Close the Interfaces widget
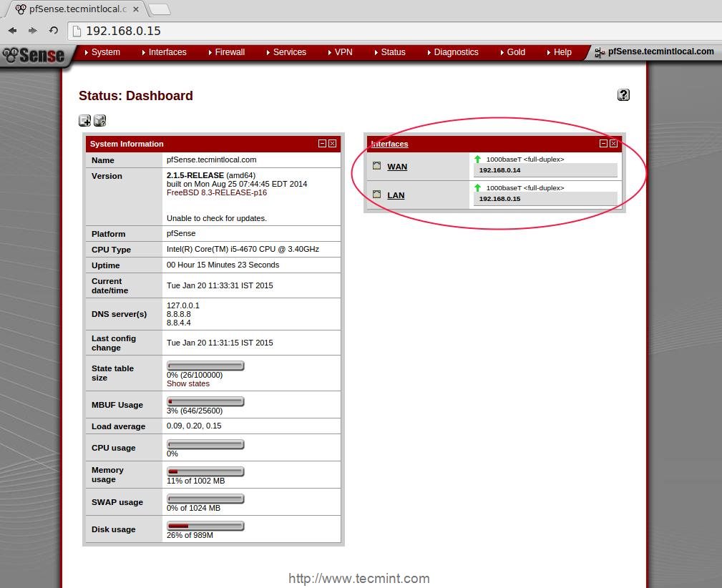Screen dimensions: 722x588 pyautogui.click(x=613, y=144)
